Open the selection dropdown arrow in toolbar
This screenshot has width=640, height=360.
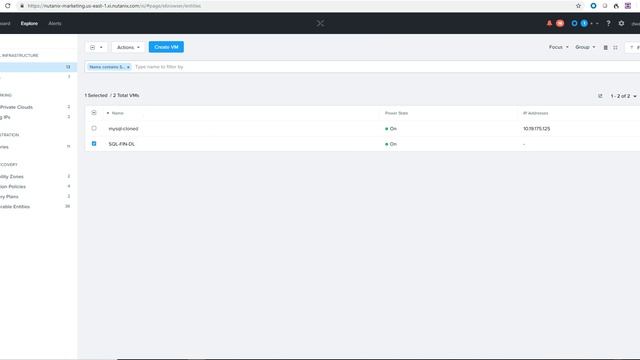pyautogui.click(x=101, y=47)
